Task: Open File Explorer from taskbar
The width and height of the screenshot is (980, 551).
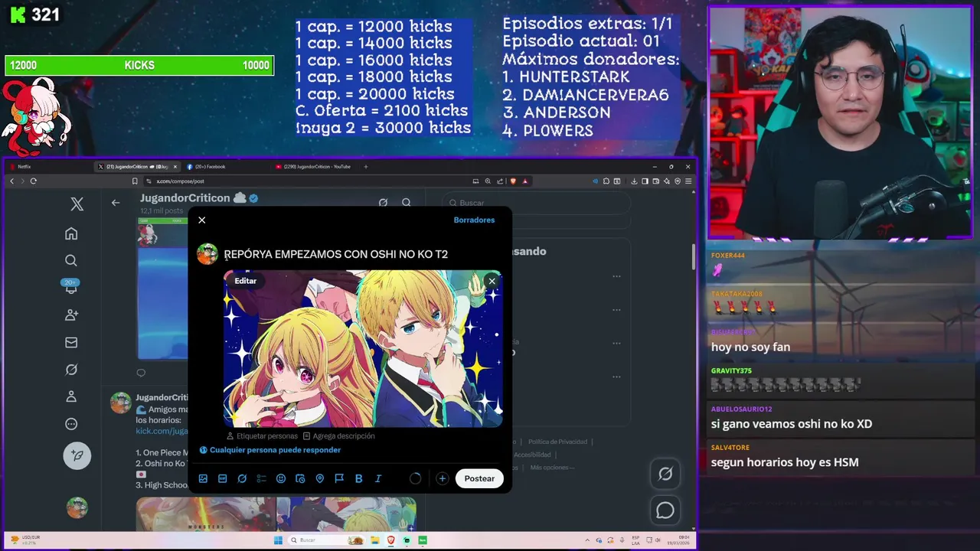Action: (374, 540)
